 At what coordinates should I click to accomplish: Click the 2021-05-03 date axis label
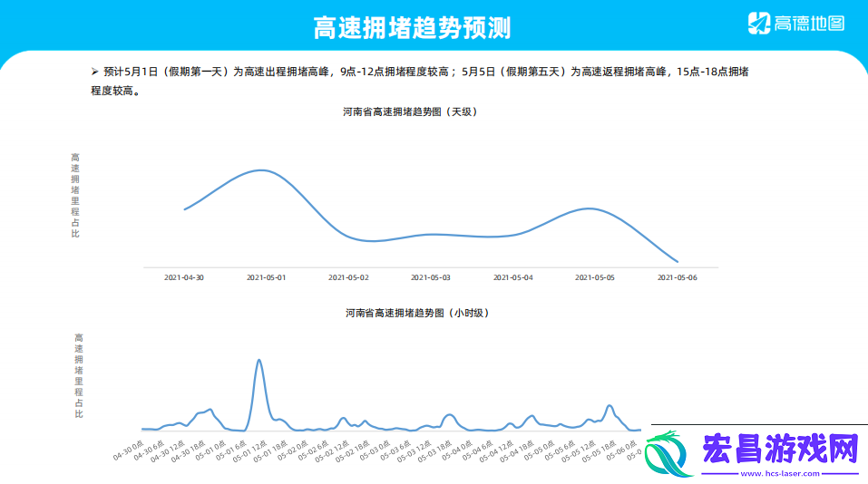tap(431, 277)
